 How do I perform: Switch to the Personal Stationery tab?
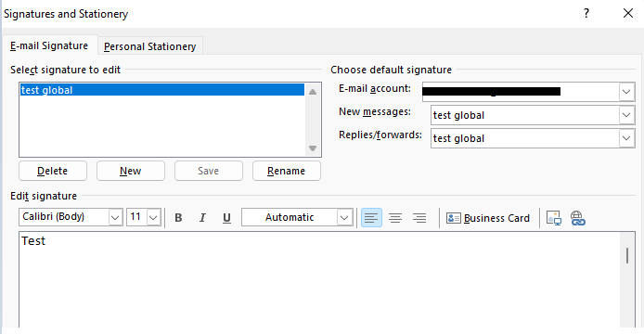[150, 46]
